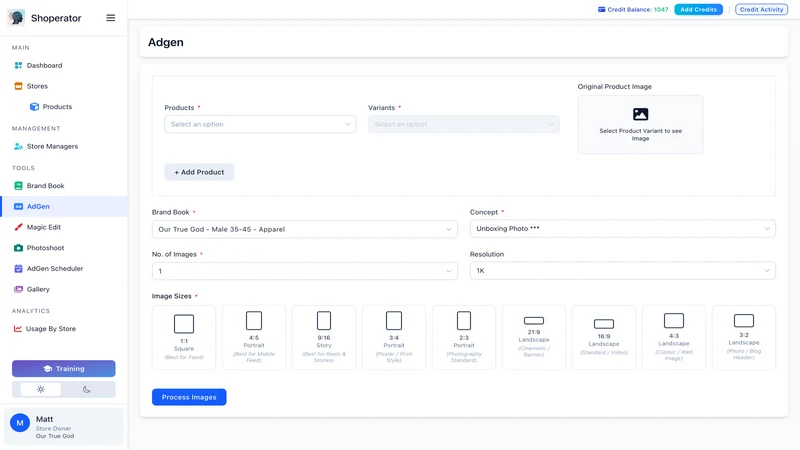Open the Products dropdown
The image size is (800, 450).
tap(260, 124)
